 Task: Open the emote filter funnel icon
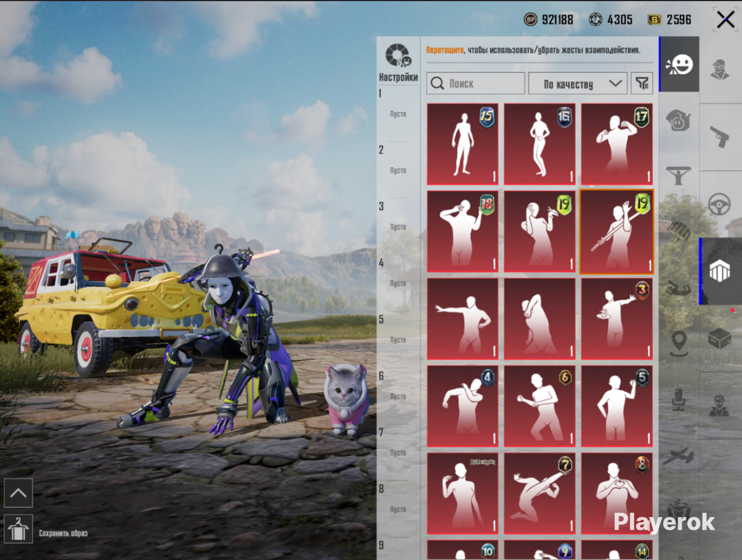[x=642, y=83]
